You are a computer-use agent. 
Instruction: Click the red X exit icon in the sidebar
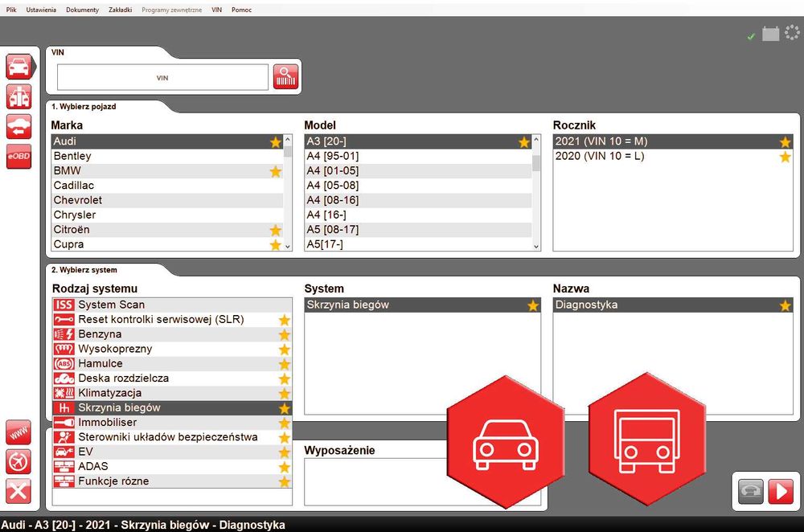18,492
